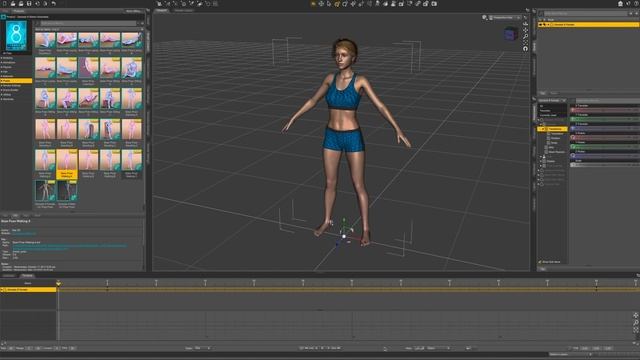The height and width of the screenshot is (360, 640).
Task: Adjust the red X Rotate slider
Action: [605, 138]
